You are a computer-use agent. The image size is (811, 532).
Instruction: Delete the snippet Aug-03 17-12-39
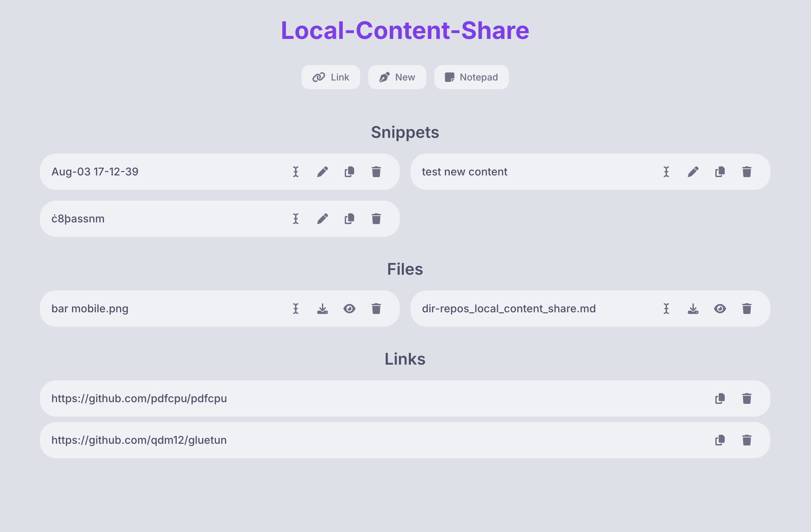376,172
